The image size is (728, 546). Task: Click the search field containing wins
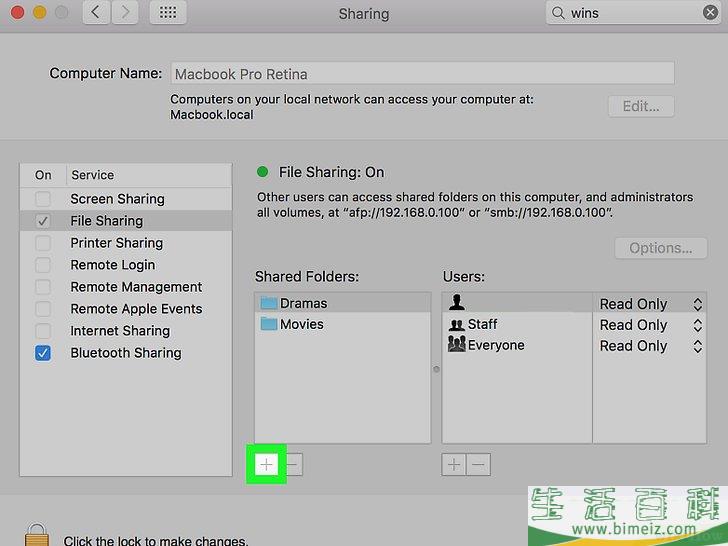(x=633, y=13)
